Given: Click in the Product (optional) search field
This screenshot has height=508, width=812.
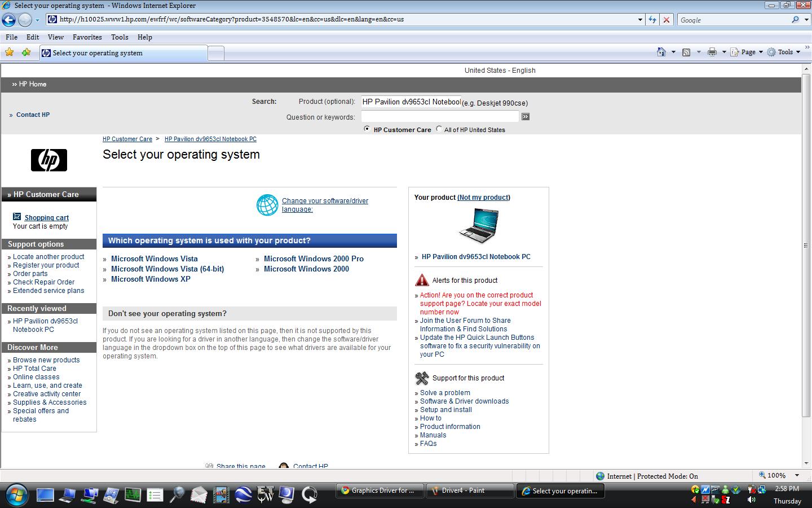Looking at the screenshot, I should coord(411,102).
